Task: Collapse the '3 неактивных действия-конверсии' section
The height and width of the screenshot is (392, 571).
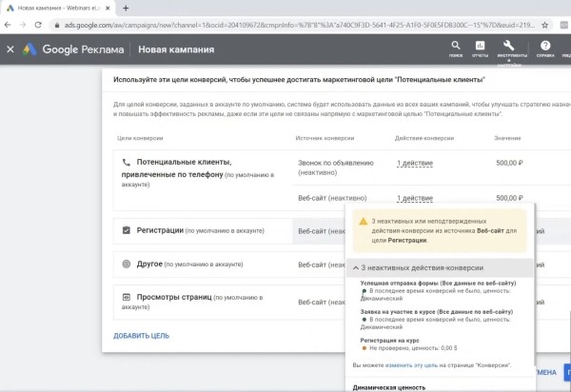Action: (356, 268)
